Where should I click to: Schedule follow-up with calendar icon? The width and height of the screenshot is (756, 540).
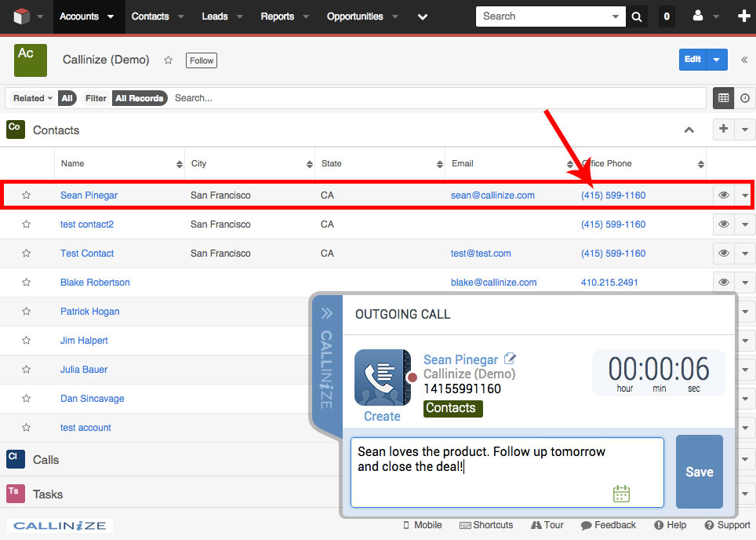[621, 494]
